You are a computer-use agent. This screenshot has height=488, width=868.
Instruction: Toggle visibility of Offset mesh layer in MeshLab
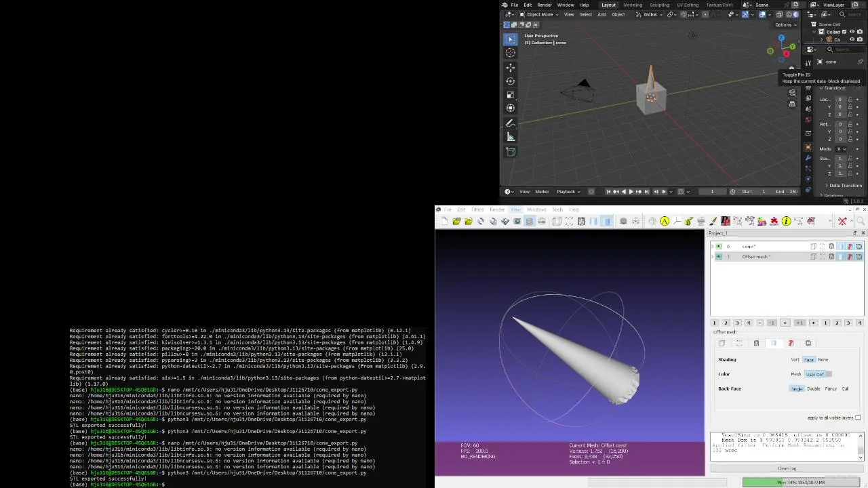(719, 257)
